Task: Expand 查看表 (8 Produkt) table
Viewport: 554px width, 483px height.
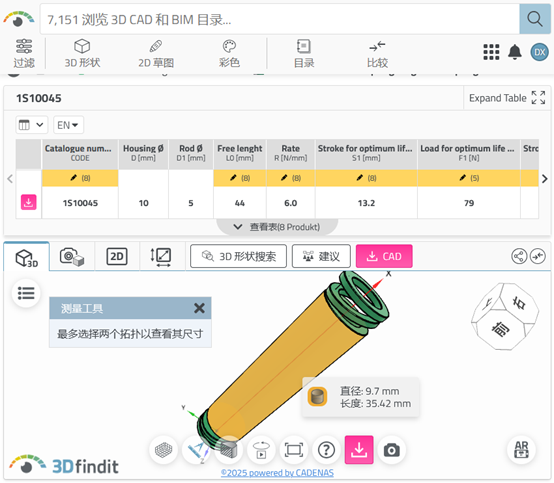Action: coord(277,227)
